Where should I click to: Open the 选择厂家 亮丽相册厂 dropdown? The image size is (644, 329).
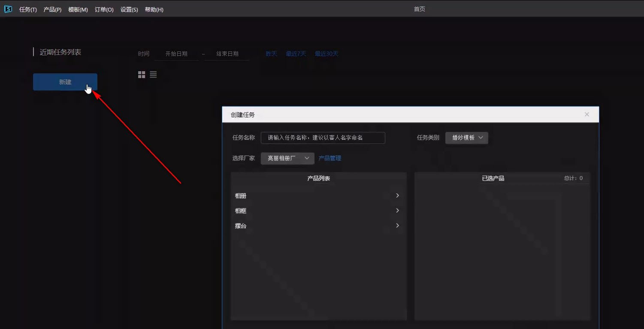(287, 158)
